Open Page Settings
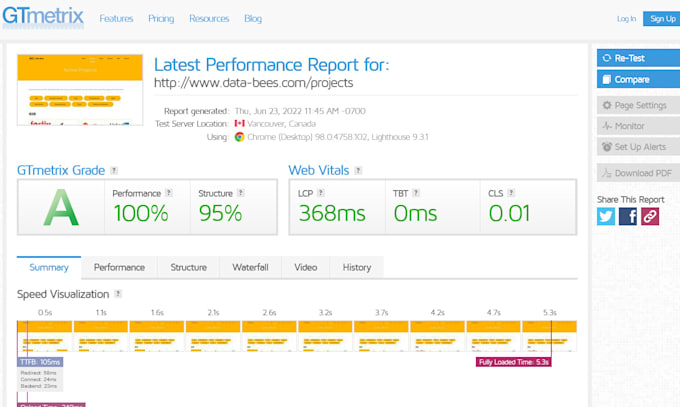Image resolution: width=680 pixels, height=407 pixels. (x=638, y=105)
